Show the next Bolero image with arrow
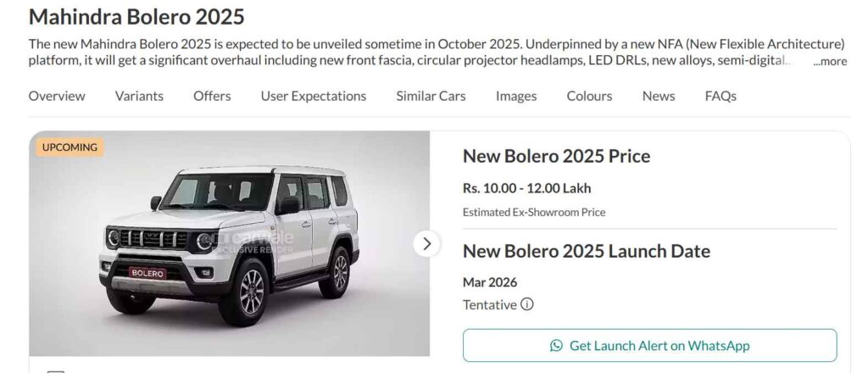 (x=426, y=244)
